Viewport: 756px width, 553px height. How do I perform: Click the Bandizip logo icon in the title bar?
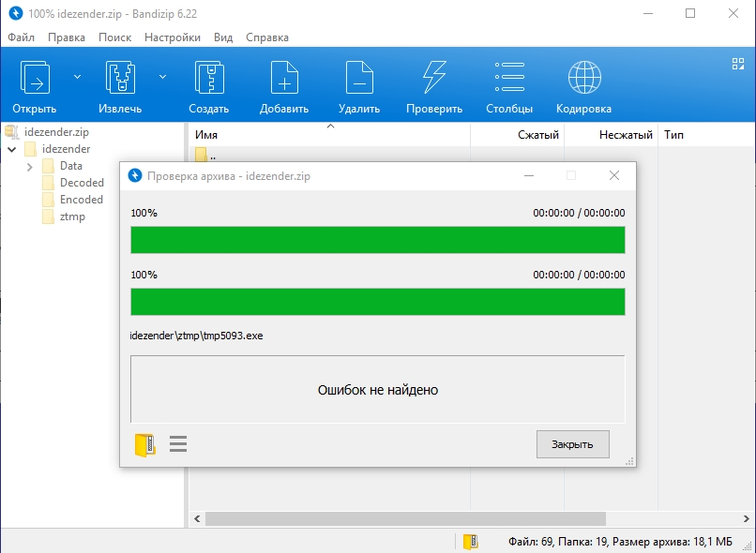coord(16,13)
